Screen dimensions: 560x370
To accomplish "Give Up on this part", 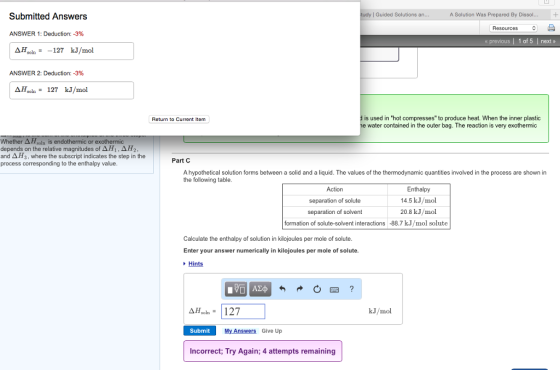I will [272, 331].
